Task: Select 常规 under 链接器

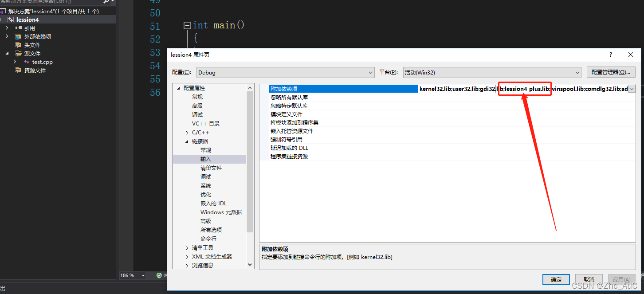Action: point(206,150)
